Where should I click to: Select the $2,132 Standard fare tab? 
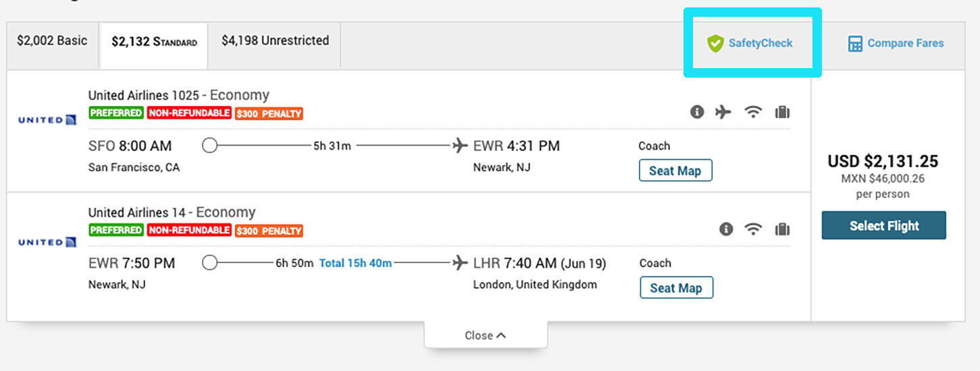[x=154, y=42]
